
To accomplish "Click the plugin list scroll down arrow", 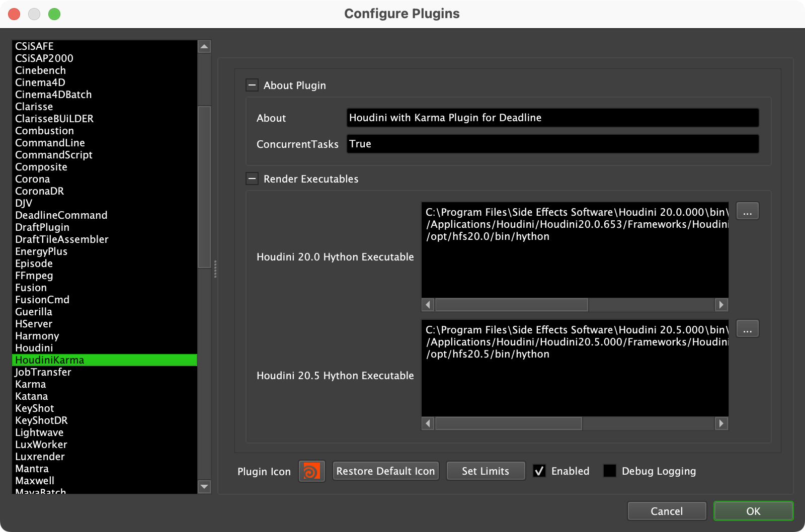I will point(204,486).
